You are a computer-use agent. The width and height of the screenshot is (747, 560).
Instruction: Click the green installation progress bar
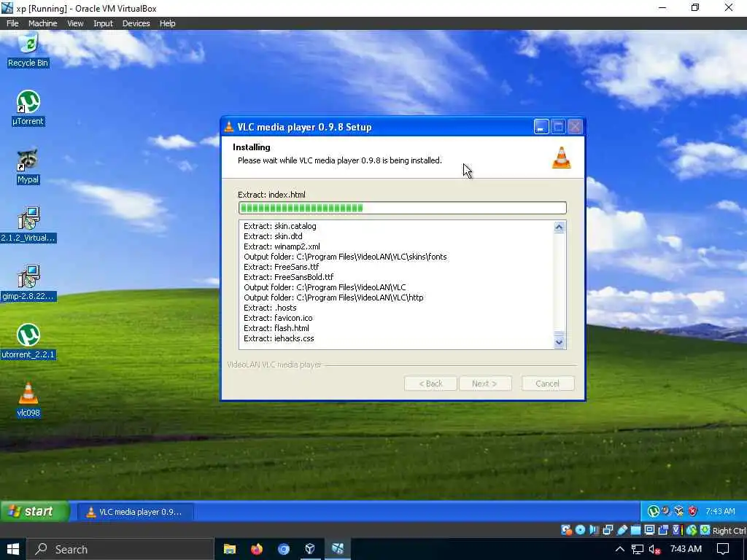pos(402,208)
